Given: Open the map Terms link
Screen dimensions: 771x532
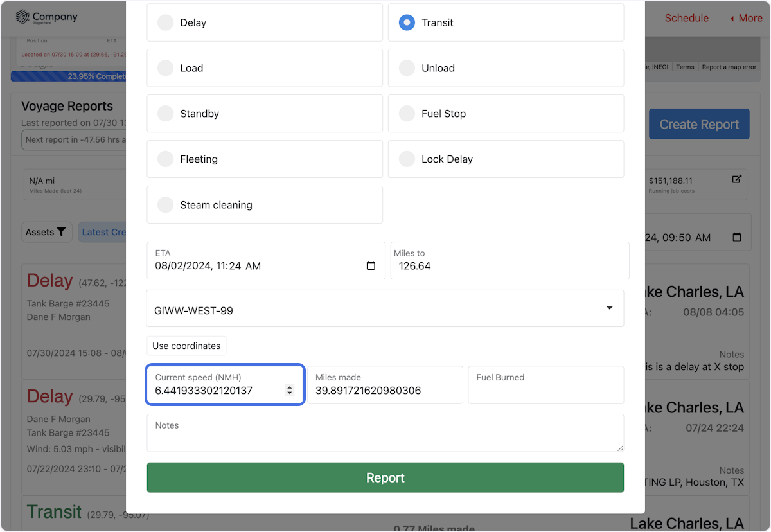Looking at the screenshot, I should point(685,66).
